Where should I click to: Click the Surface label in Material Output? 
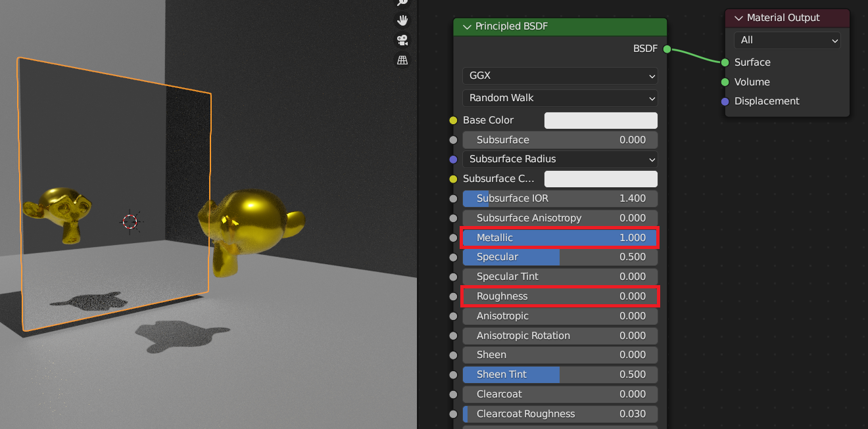pos(752,62)
